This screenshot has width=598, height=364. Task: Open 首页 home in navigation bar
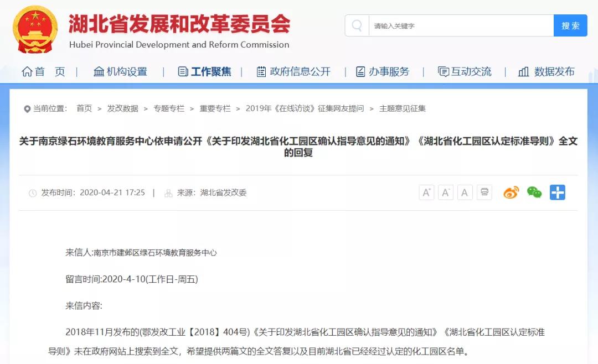(43, 71)
